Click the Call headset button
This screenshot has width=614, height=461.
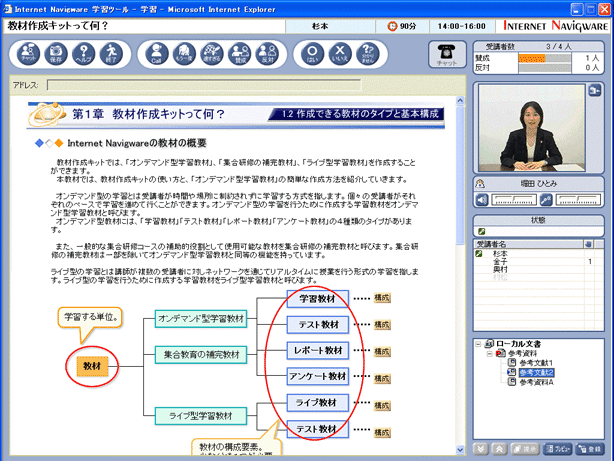pos(157,54)
